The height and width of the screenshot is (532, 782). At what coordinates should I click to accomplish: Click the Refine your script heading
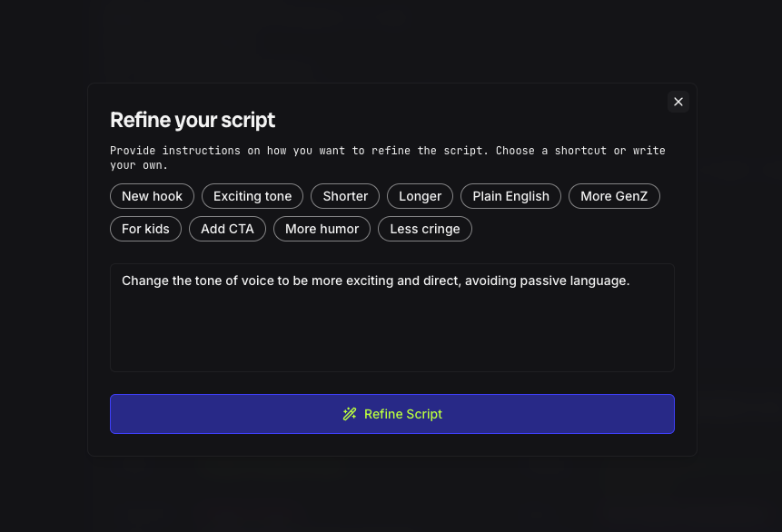[x=193, y=120]
